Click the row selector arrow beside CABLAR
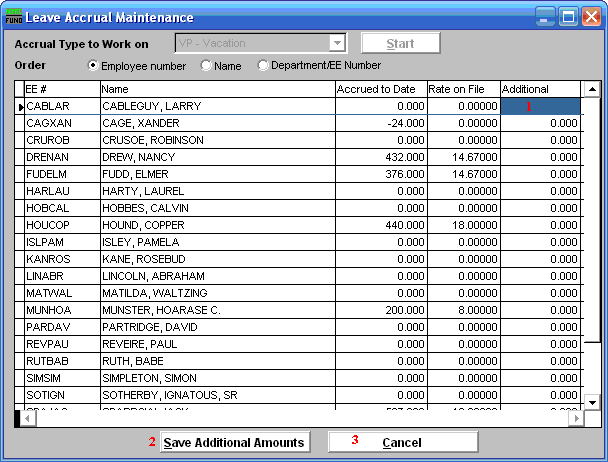The width and height of the screenshot is (608, 462). 20,106
